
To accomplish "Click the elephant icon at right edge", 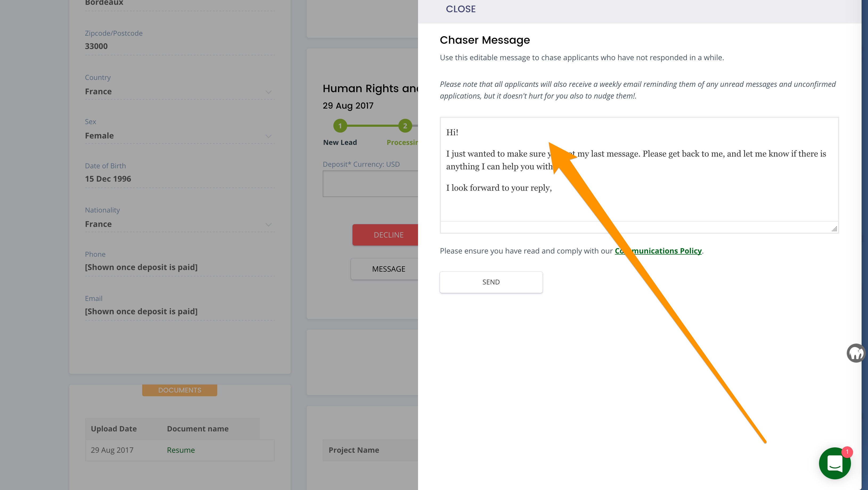I will point(855,353).
